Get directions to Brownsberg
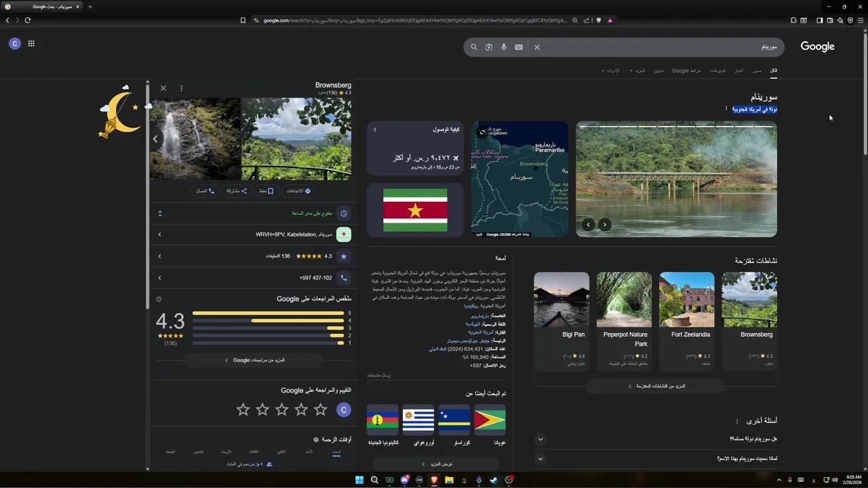 pyautogui.click(x=298, y=191)
